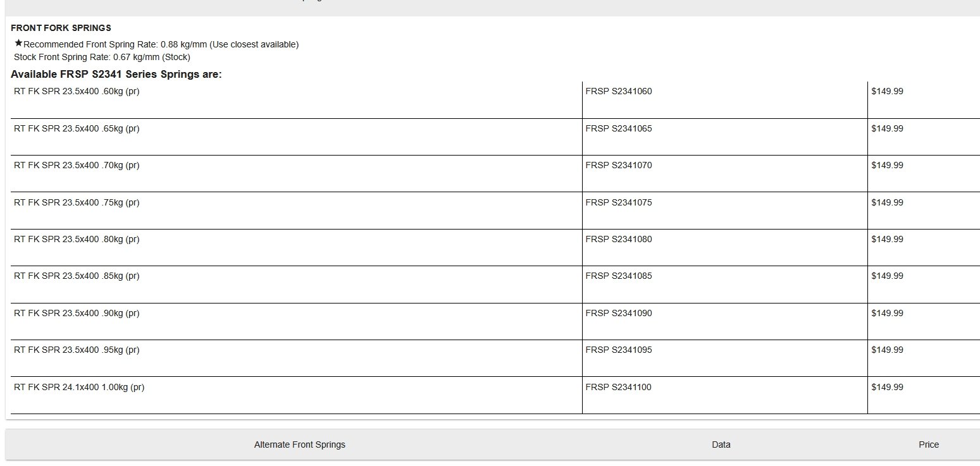Select the .60kg fork spring row

pos(77,91)
